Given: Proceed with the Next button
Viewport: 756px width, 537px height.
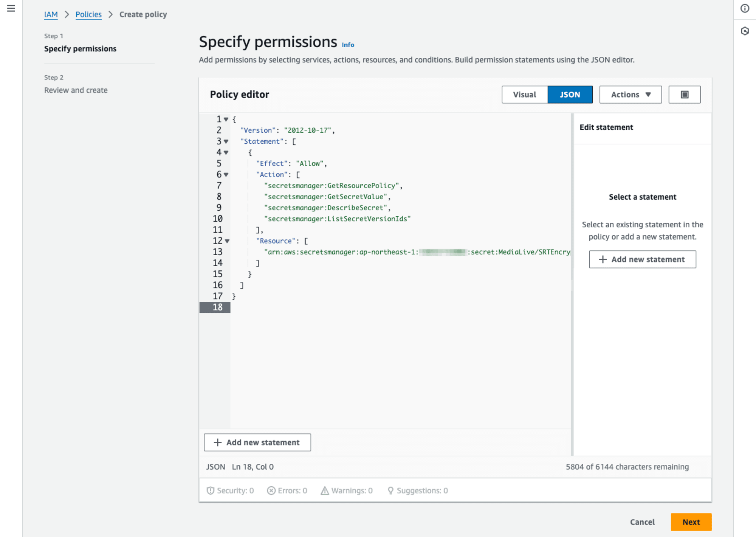Looking at the screenshot, I should [x=691, y=522].
